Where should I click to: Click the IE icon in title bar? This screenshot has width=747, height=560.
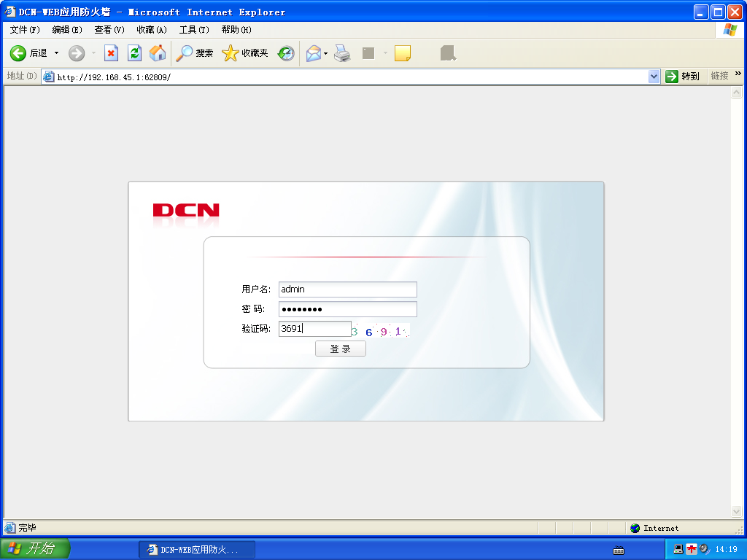(x=10, y=11)
